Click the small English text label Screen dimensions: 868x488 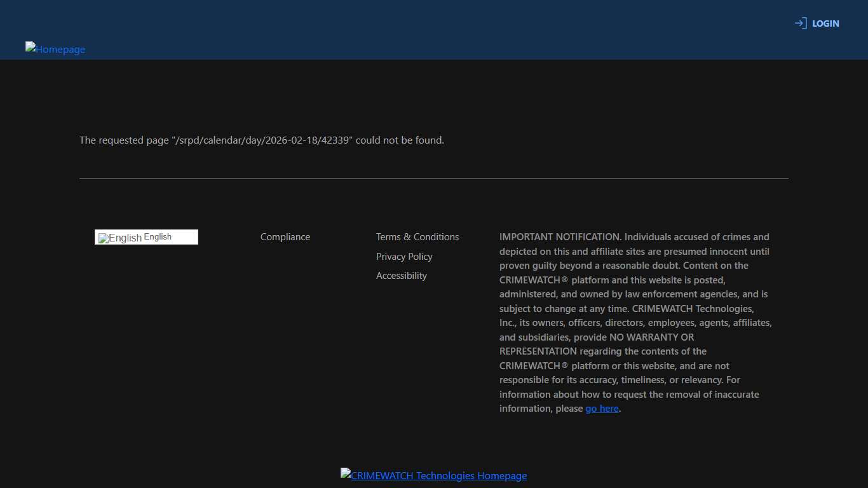[158, 237]
